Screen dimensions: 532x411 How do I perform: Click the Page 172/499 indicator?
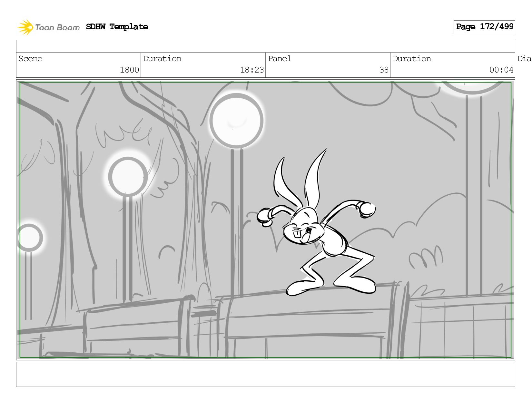click(x=484, y=27)
